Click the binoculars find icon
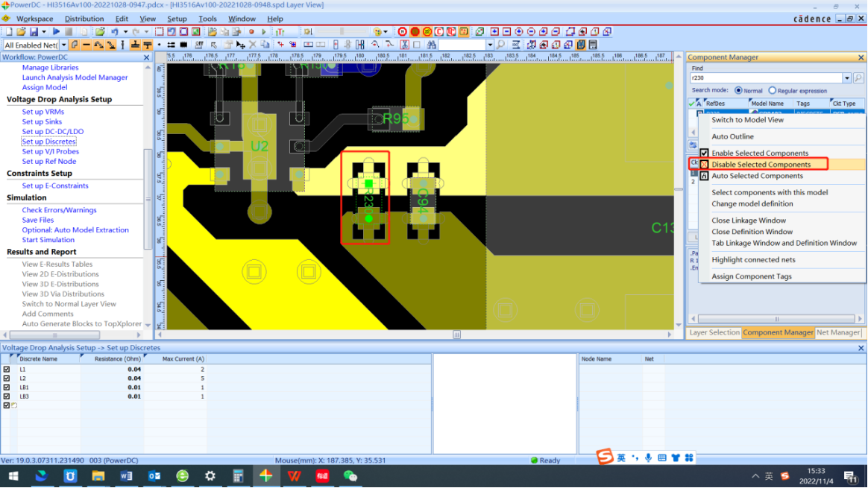This screenshot has width=868, height=488. point(431,45)
